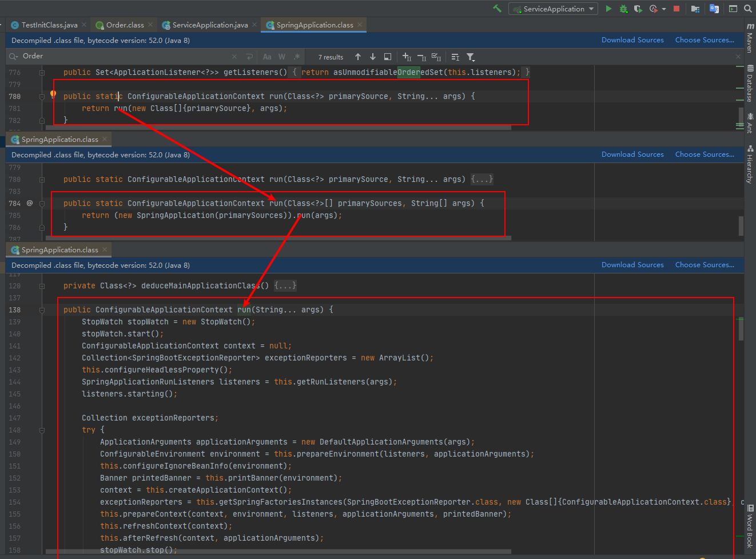Open the Maven tool window
This screenshot has width=756, height=559.
click(x=750, y=38)
